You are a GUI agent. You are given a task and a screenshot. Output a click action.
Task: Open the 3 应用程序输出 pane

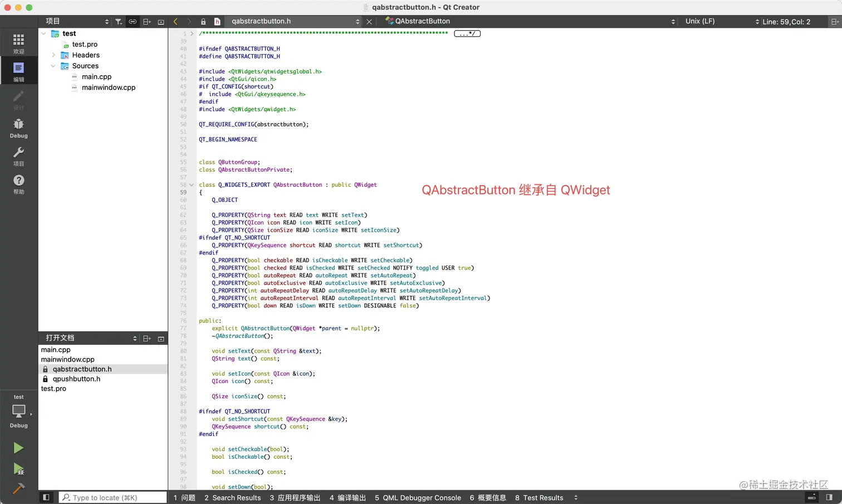(295, 498)
